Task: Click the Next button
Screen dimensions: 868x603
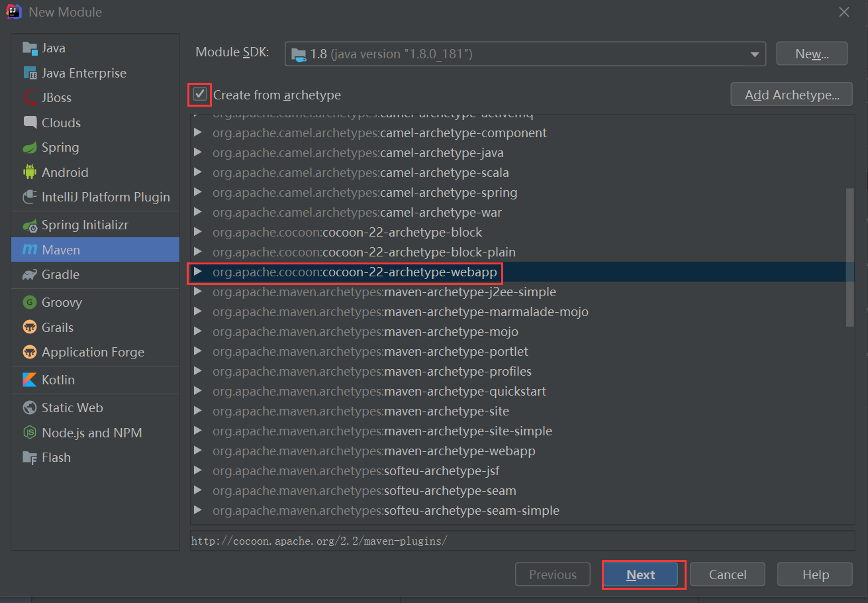Action: tap(641, 575)
